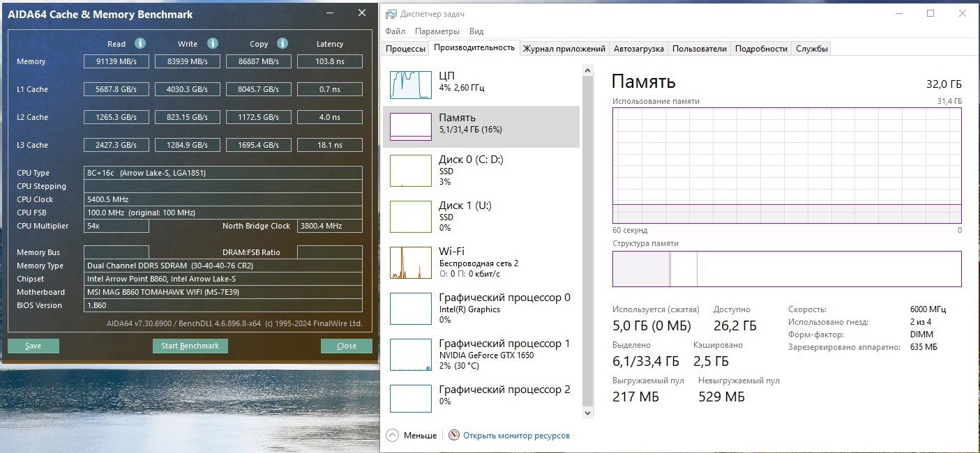Click the Copy column info icon
Viewport: 980px width, 453px height.
tap(282, 43)
